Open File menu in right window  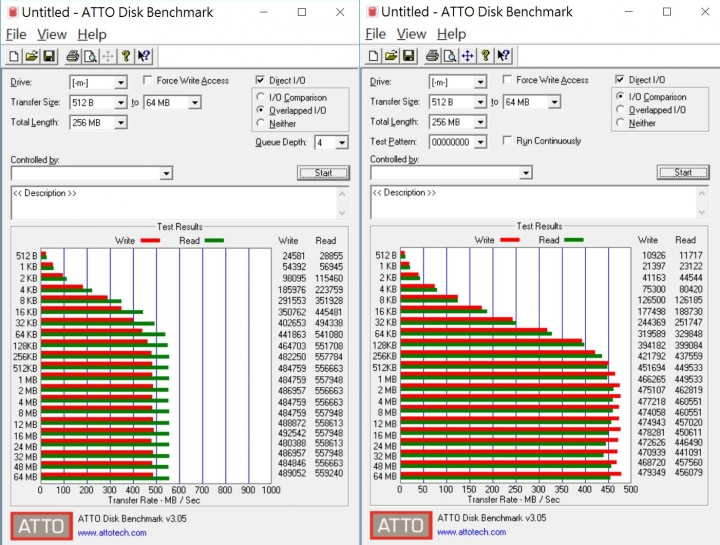[376, 34]
